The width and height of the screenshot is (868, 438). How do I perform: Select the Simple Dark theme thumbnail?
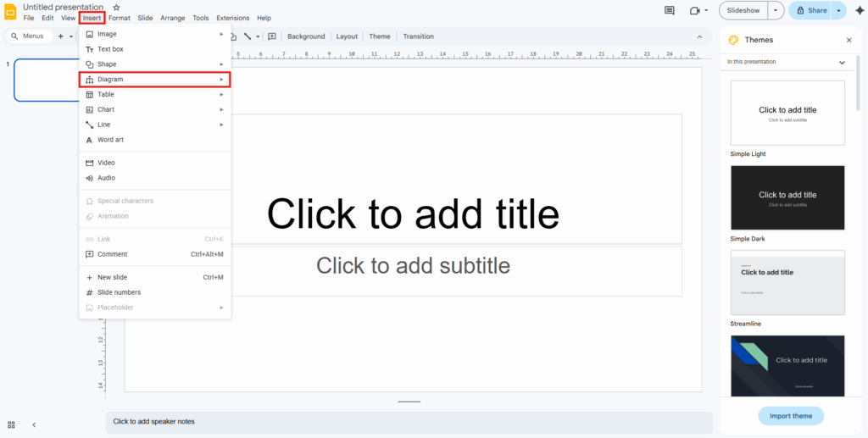tap(787, 197)
